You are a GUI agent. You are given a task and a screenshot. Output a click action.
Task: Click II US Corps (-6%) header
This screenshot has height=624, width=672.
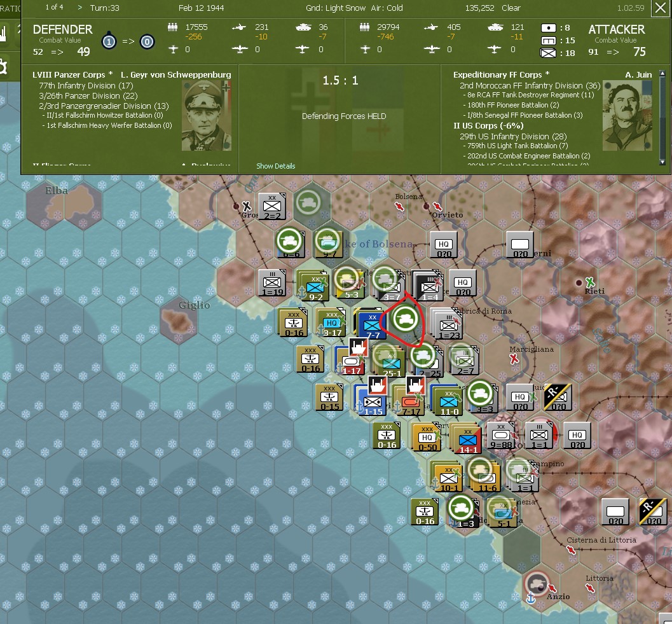pos(488,126)
